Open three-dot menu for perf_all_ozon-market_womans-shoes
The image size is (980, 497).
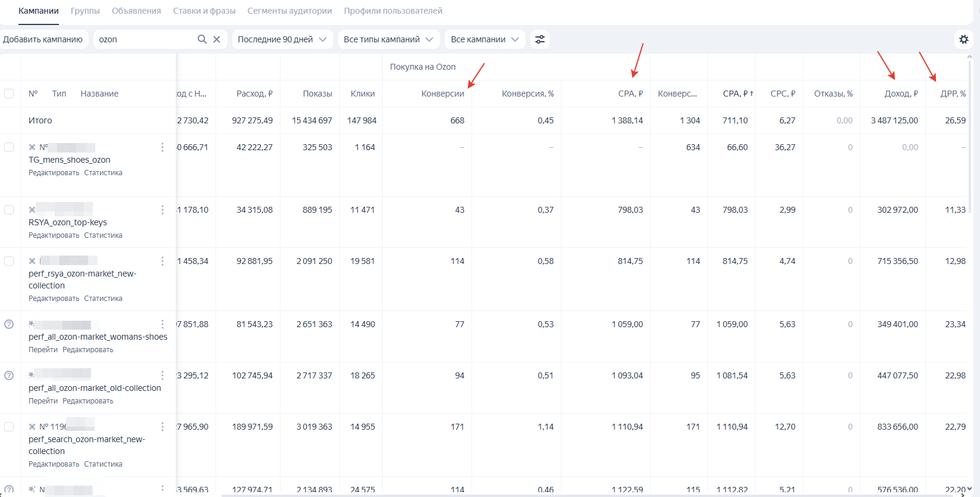163,324
